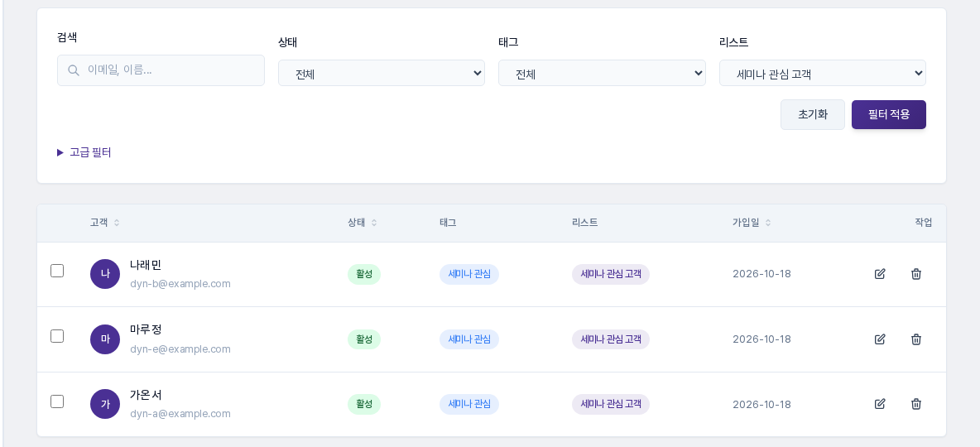Open the 리스트 dropdown showing 세미나 관심 고객
Image resolution: width=980 pixels, height=447 pixels.
[823, 73]
